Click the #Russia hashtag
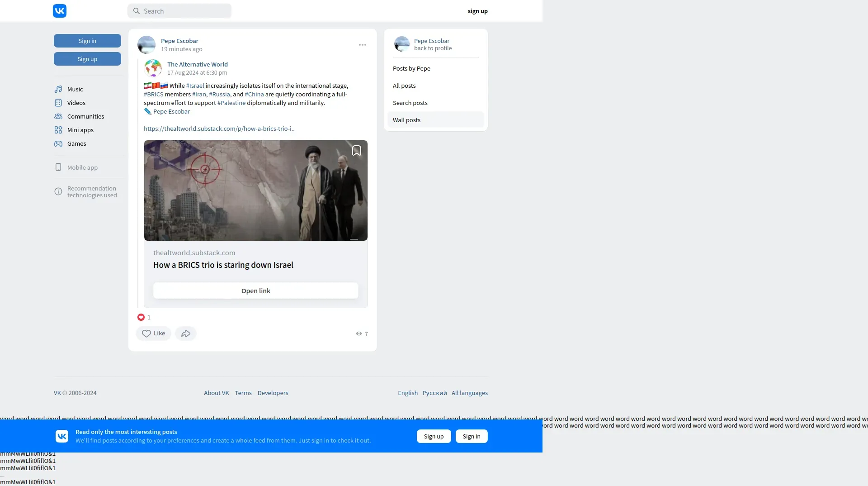Image resolution: width=868 pixels, height=486 pixels. pyautogui.click(x=219, y=94)
